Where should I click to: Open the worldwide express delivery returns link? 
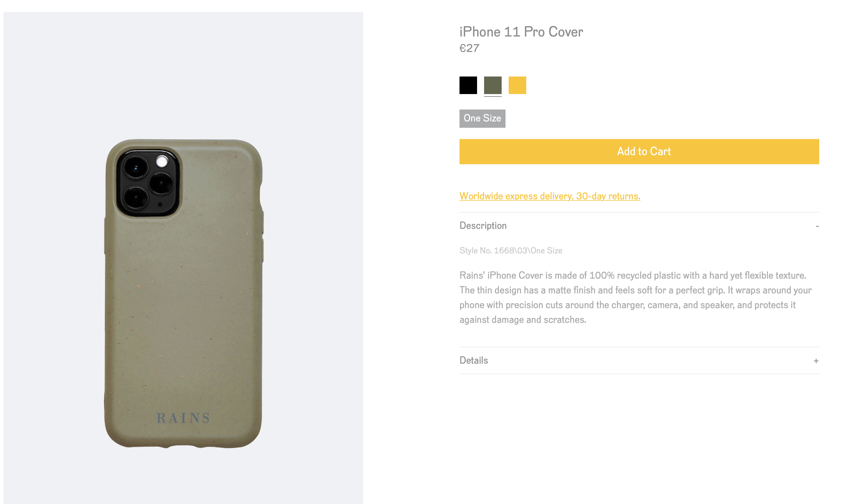point(550,196)
